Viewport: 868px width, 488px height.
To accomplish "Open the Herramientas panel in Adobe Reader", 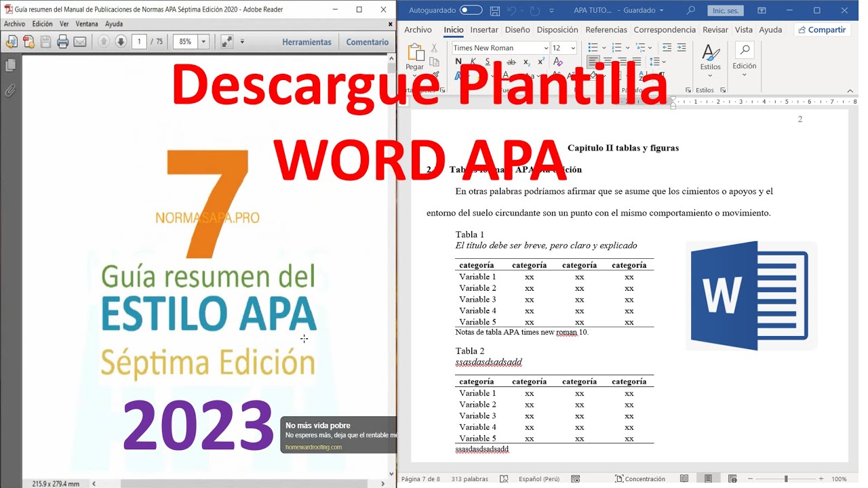I will [307, 42].
